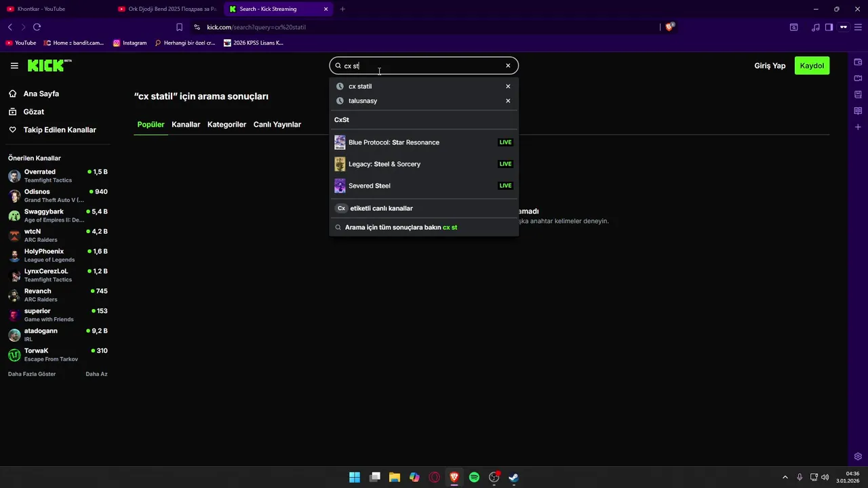
Task: Open the sunglasses private mode icon
Action: point(844,27)
